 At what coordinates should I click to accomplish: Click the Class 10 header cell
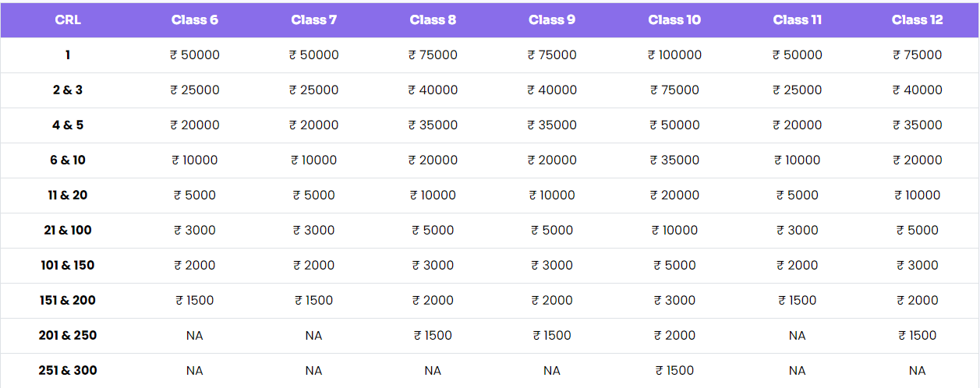(674, 20)
